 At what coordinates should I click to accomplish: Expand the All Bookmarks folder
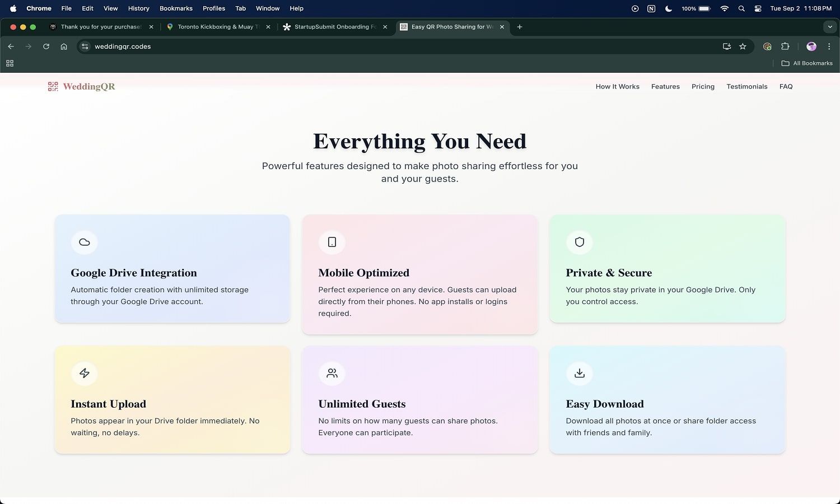807,63
